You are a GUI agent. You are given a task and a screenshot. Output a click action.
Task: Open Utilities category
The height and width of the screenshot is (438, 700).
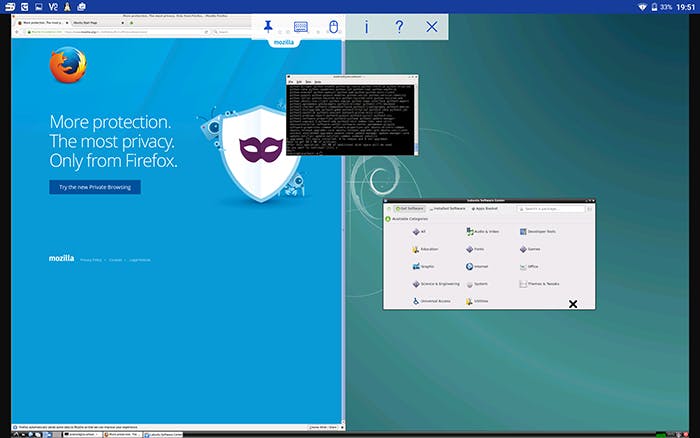pos(477,301)
